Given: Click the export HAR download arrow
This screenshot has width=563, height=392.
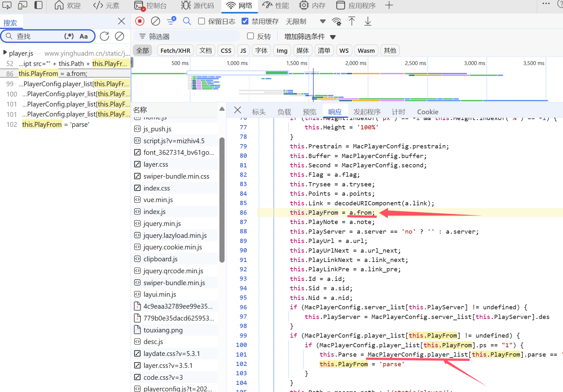Looking at the screenshot, I should click(x=368, y=21).
